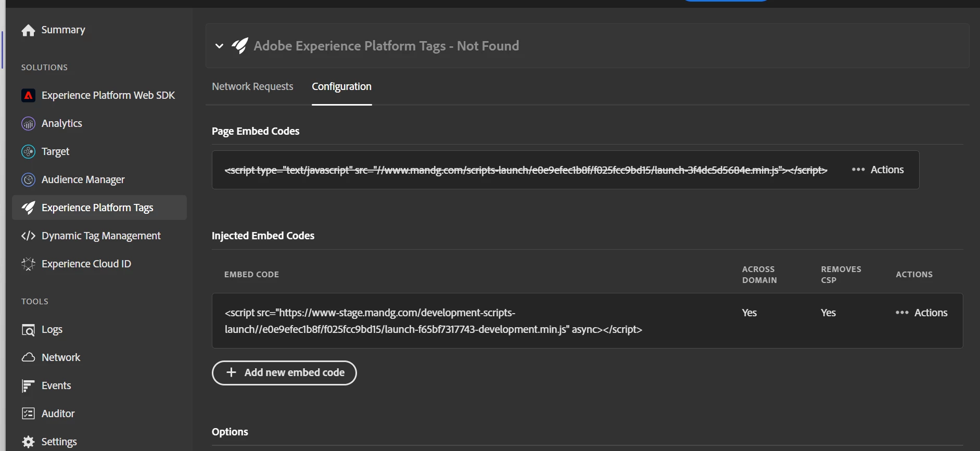Click the Removes CSP 'Yes' value

(x=829, y=313)
